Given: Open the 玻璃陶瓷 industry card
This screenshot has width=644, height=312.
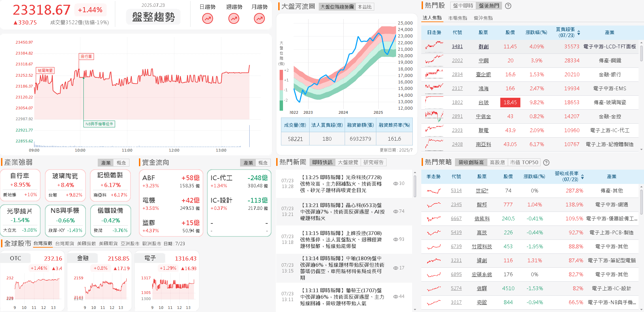Looking at the screenshot, I should point(65,185).
